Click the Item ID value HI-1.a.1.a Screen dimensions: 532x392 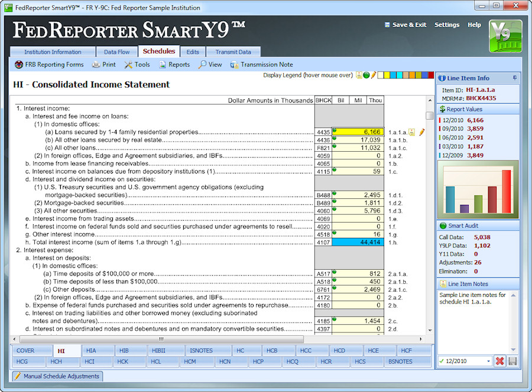point(481,90)
